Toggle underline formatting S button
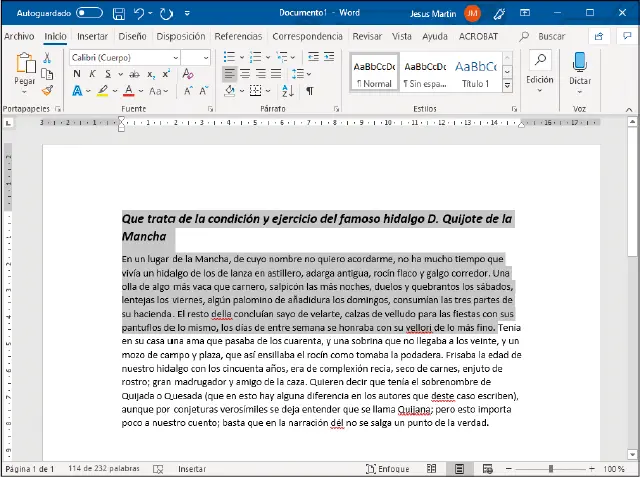 [x=108, y=74]
